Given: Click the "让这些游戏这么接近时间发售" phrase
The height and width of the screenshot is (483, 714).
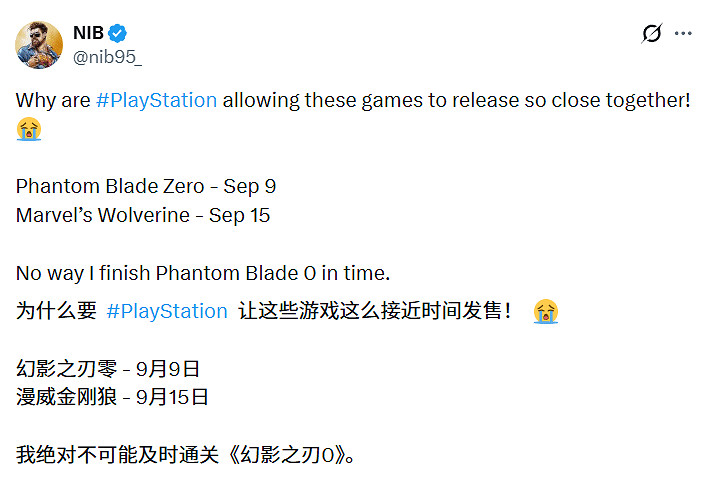Looking at the screenshot, I should tap(375, 311).
